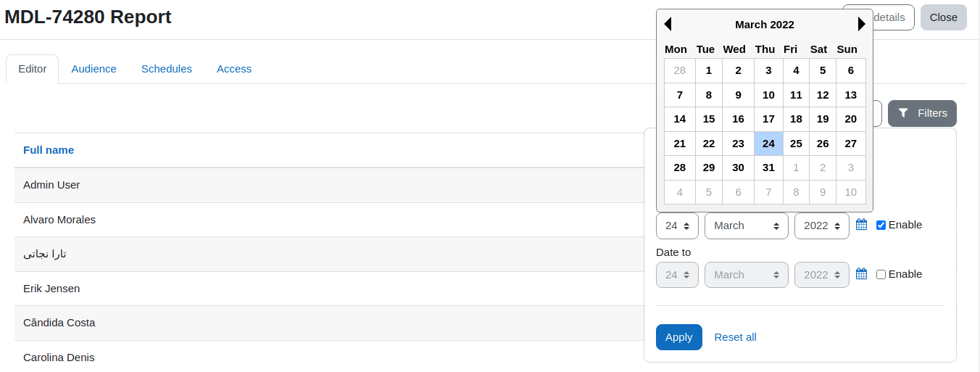980x372 pixels.
Task: Switch to the Schedules tab
Action: click(x=167, y=69)
